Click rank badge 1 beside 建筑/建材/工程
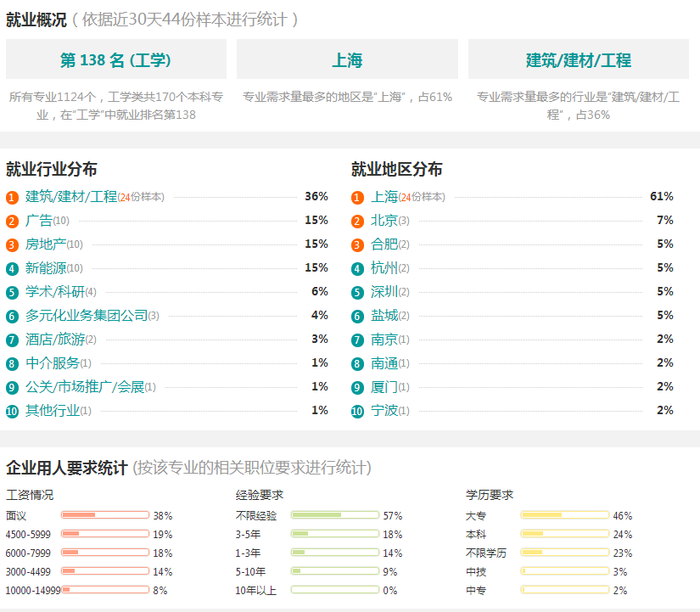Viewport: 700px width, 612px height. click(x=12, y=198)
